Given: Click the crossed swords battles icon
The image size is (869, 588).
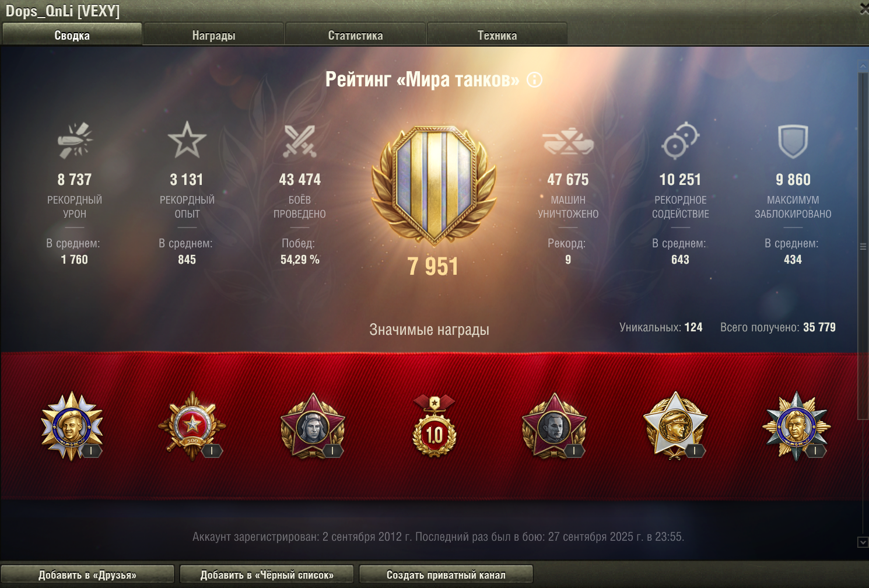Looking at the screenshot, I should pos(300,141).
